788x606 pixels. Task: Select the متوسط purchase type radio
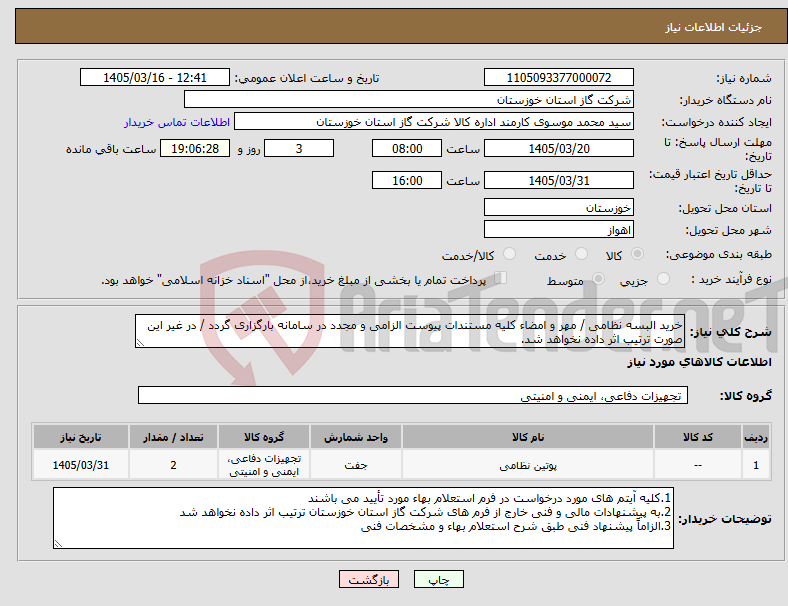click(x=598, y=279)
